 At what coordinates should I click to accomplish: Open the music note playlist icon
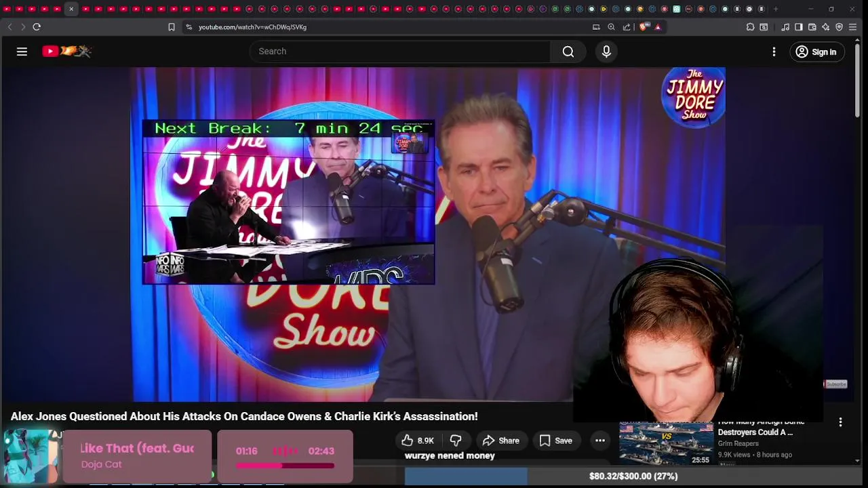785,27
